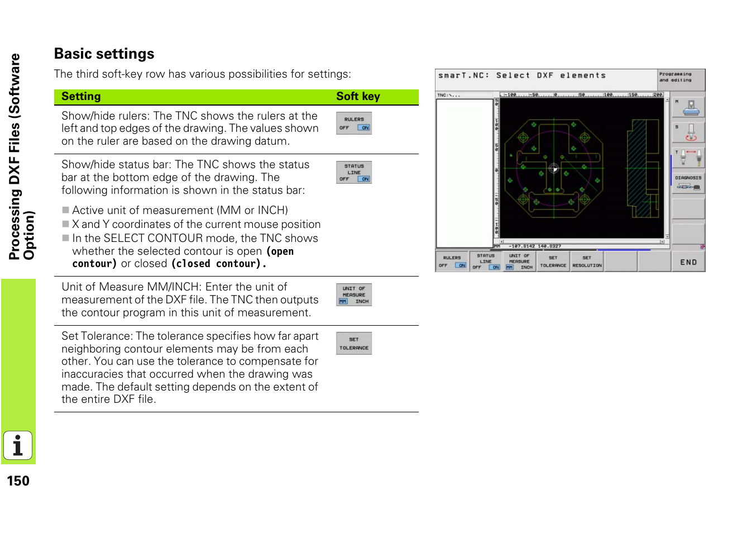Click the horizontal scrollbar left arrow below the drawing
Screen dimensions: 756x533
coord(502,242)
